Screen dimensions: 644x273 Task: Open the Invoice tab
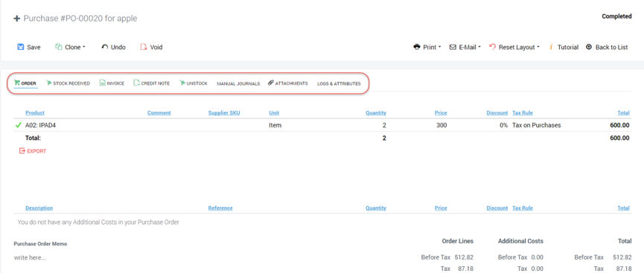click(x=112, y=83)
